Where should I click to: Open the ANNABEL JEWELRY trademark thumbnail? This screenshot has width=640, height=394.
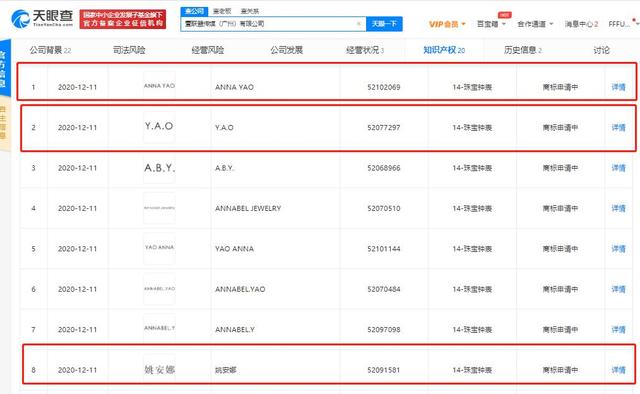click(x=159, y=208)
